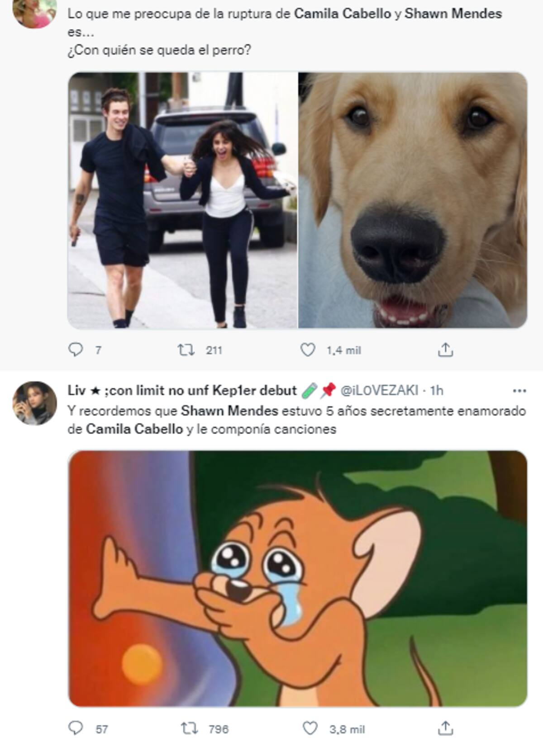Open the crying Jerry mouse image
The width and height of the screenshot is (543, 756).
click(298, 579)
